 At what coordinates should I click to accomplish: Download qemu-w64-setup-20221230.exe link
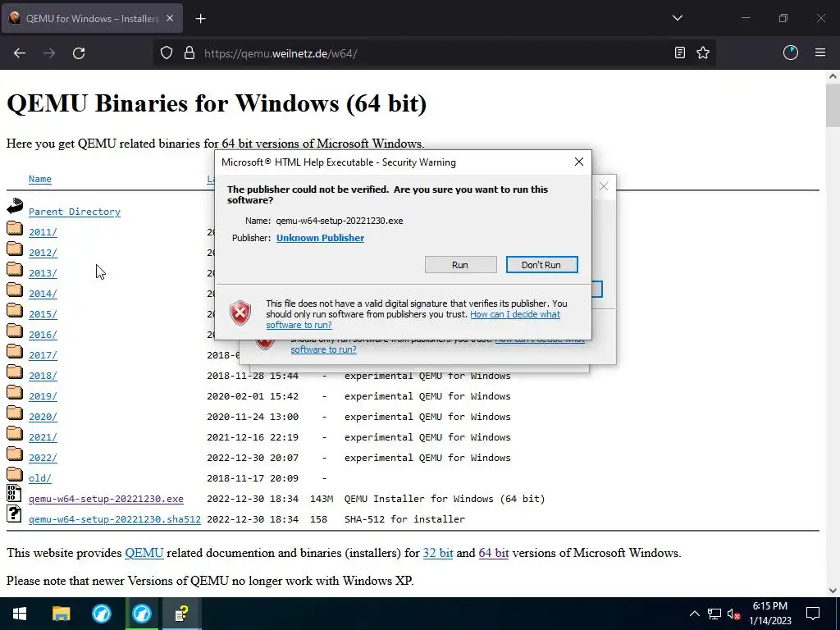click(106, 499)
